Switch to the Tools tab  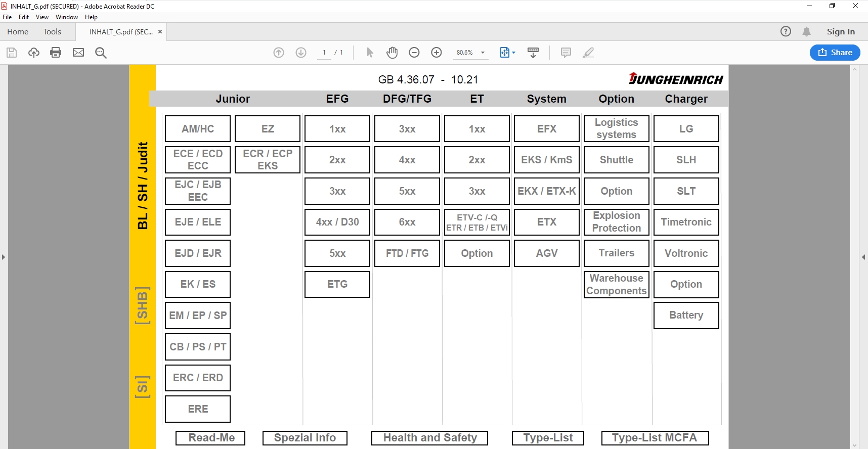pos(52,31)
